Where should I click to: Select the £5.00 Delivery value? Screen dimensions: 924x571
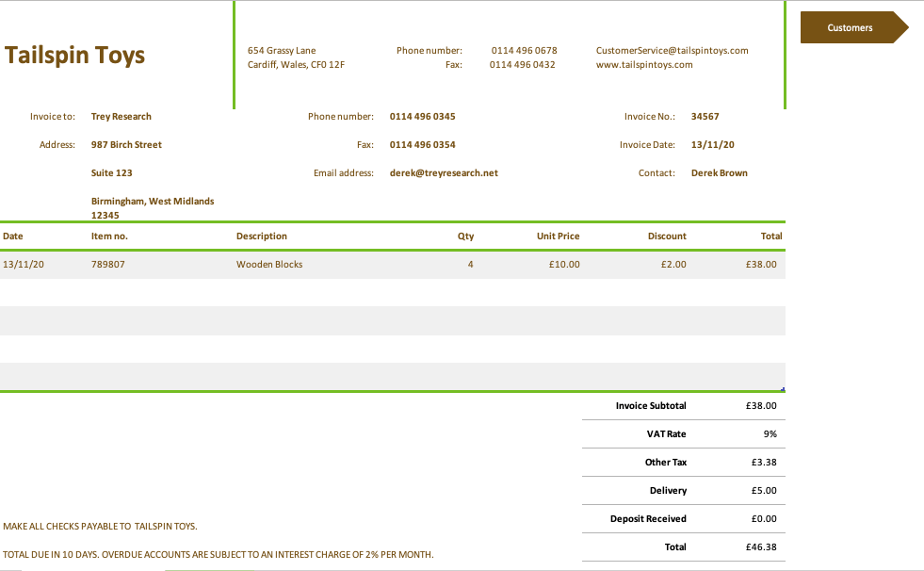pyautogui.click(x=764, y=491)
